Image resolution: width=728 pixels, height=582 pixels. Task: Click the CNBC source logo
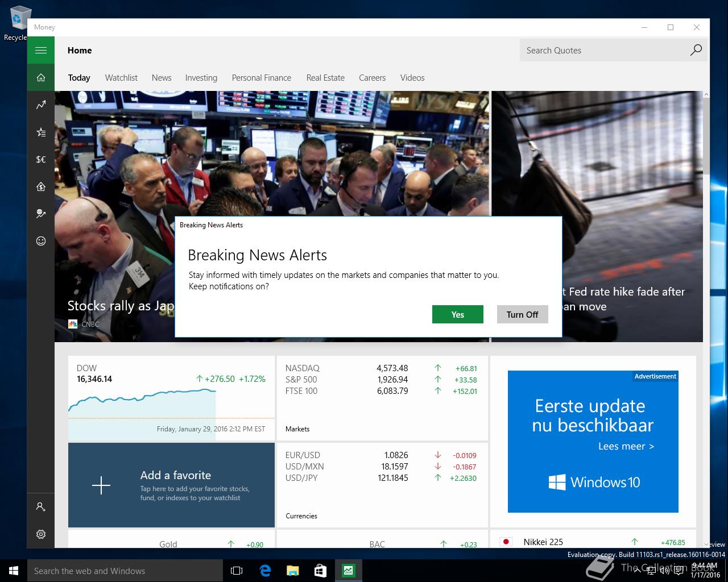[x=72, y=324]
